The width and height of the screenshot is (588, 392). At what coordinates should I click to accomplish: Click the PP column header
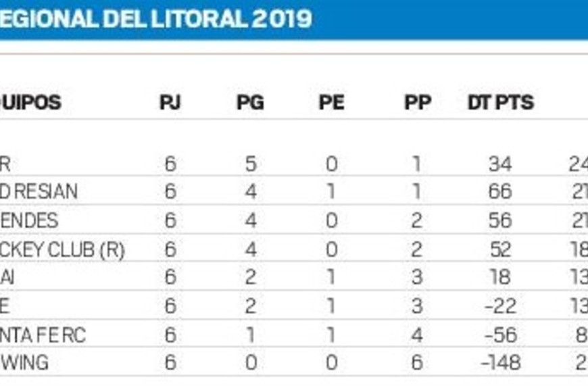(x=417, y=103)
